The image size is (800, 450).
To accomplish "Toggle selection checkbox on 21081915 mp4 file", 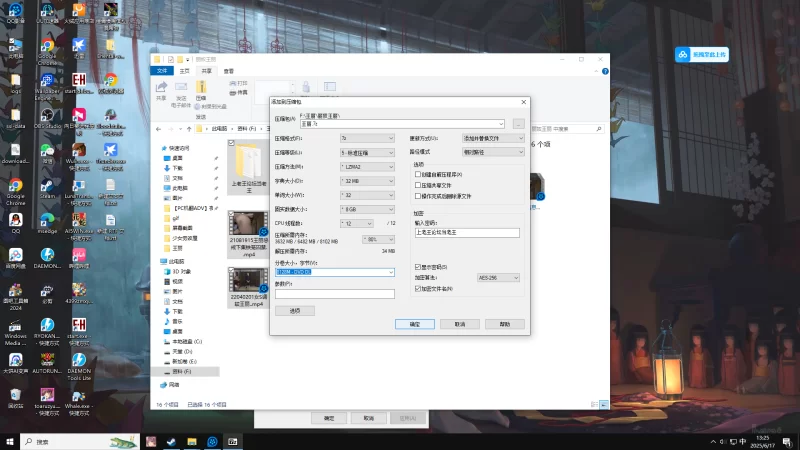I will [231, 213].
